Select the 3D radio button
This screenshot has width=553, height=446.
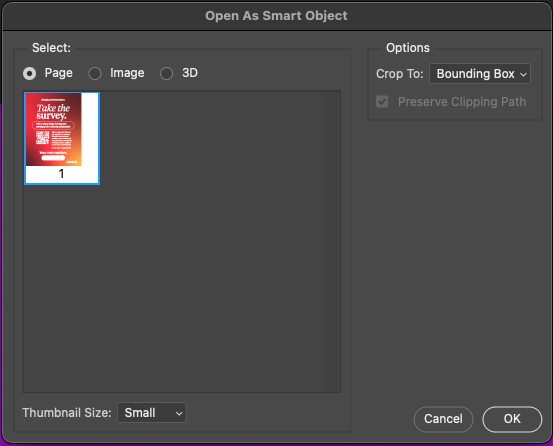click(166, 74)
